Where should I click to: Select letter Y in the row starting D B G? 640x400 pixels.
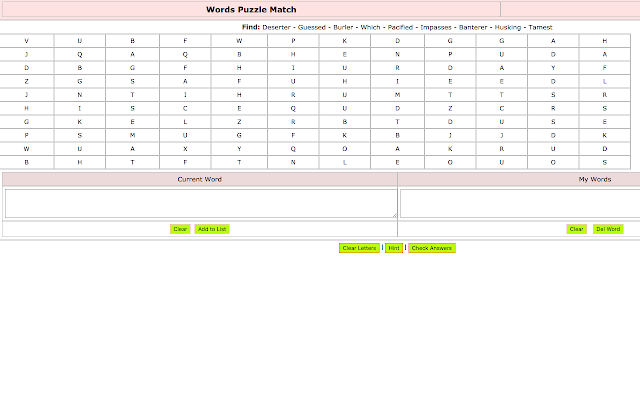coord(553,68)
